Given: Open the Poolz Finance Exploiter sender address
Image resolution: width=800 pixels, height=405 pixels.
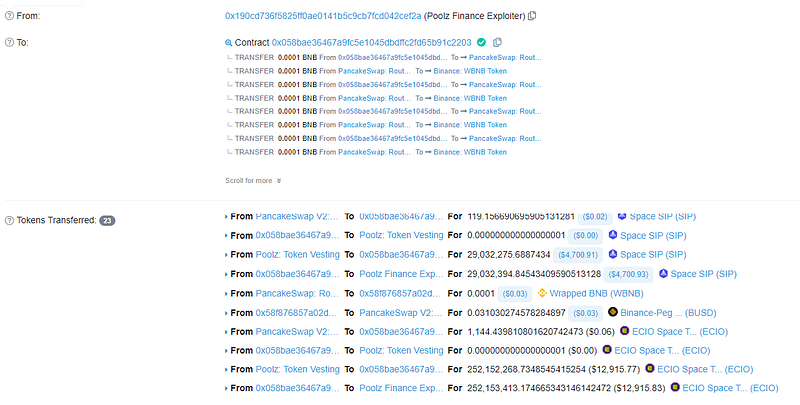Looking at the screenshot, I should click(x=308, y=16).
